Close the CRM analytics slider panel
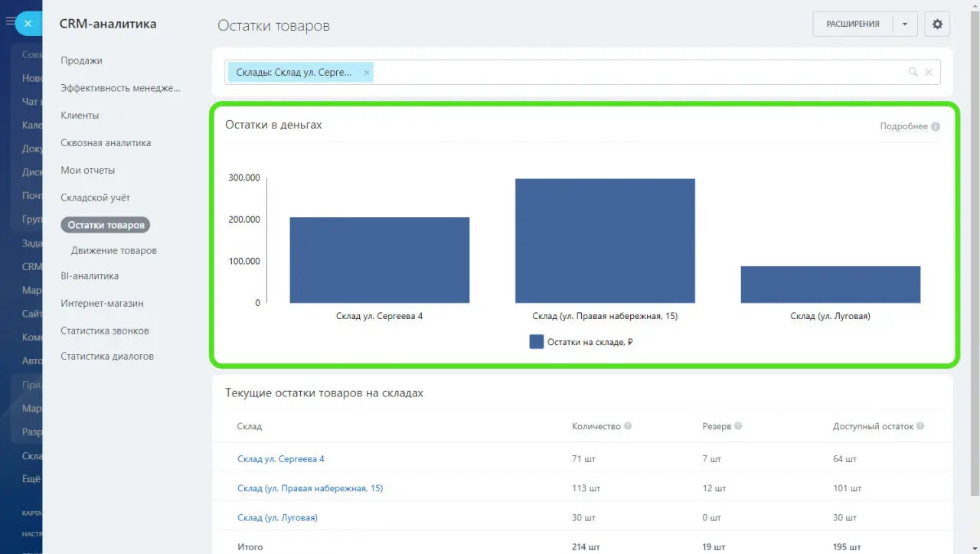 pos(28,24)
